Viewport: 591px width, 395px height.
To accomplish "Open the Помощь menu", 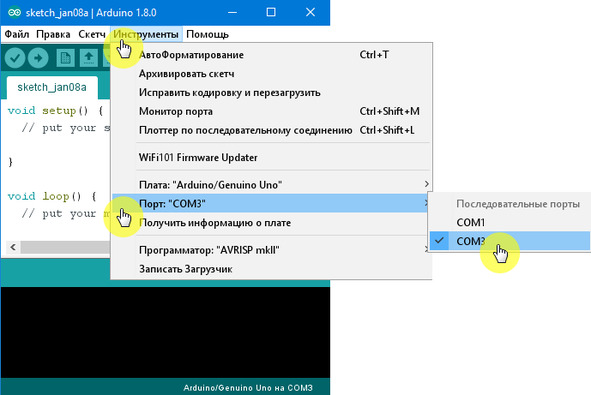I will (x=207, y=34).
